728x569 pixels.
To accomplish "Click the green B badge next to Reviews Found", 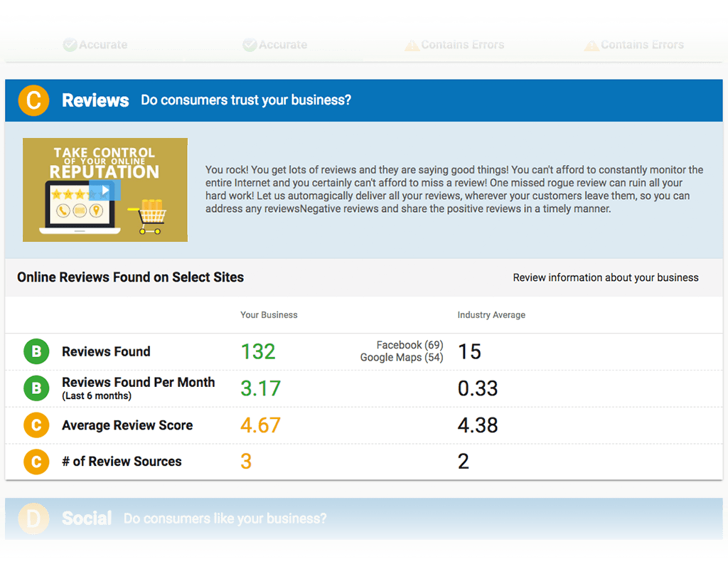I will tap(36, 351).
